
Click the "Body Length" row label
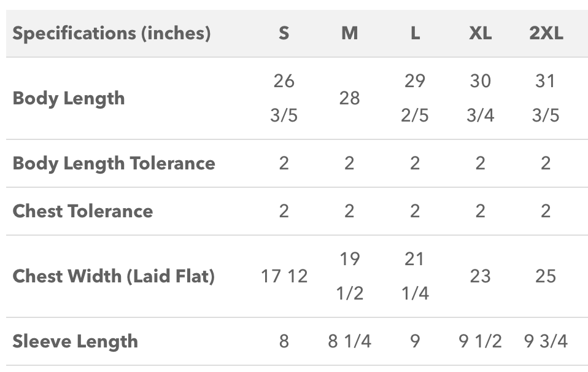68,98
